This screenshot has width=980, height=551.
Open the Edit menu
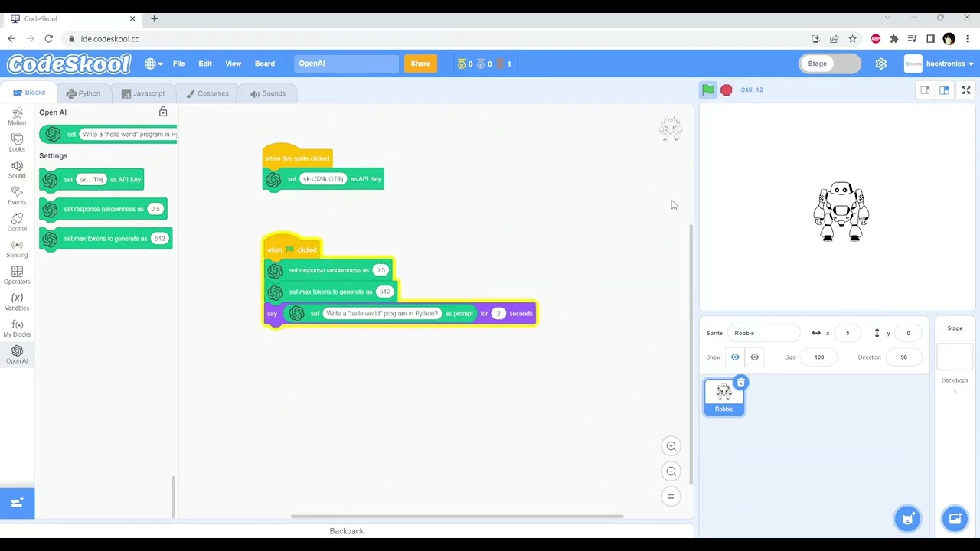205,64
